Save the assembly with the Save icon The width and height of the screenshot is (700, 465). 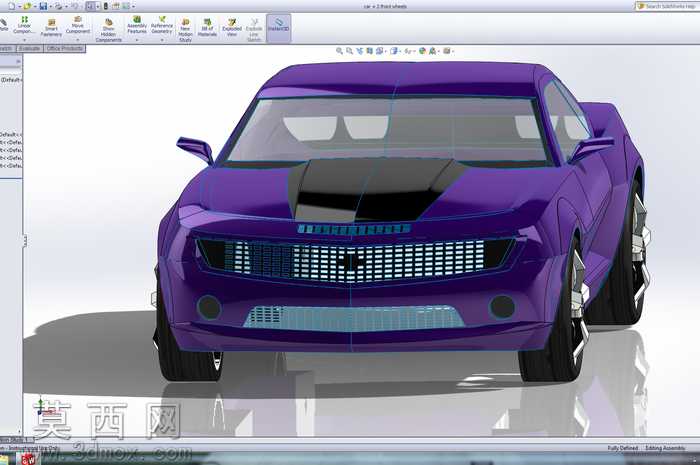(43, 6)
